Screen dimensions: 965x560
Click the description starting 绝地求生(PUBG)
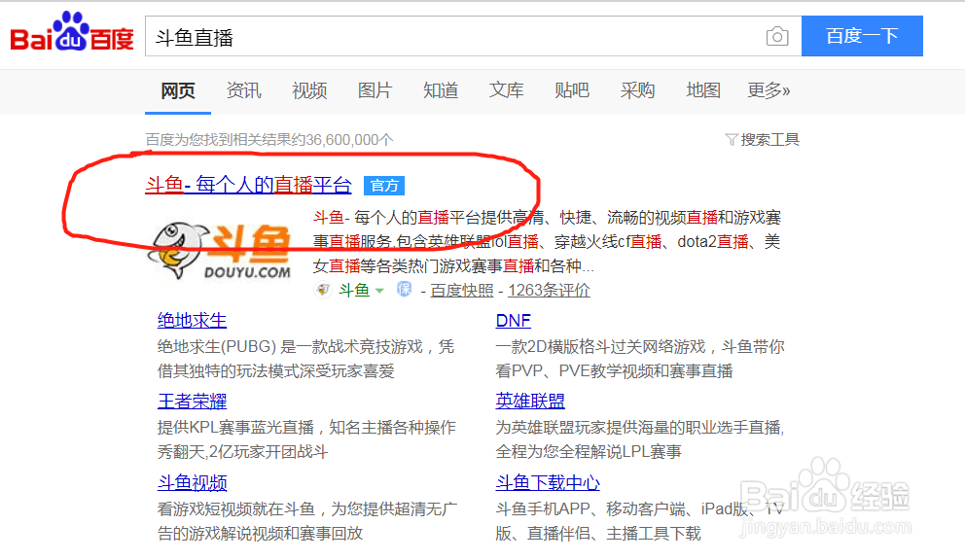(x=305, y=359)
